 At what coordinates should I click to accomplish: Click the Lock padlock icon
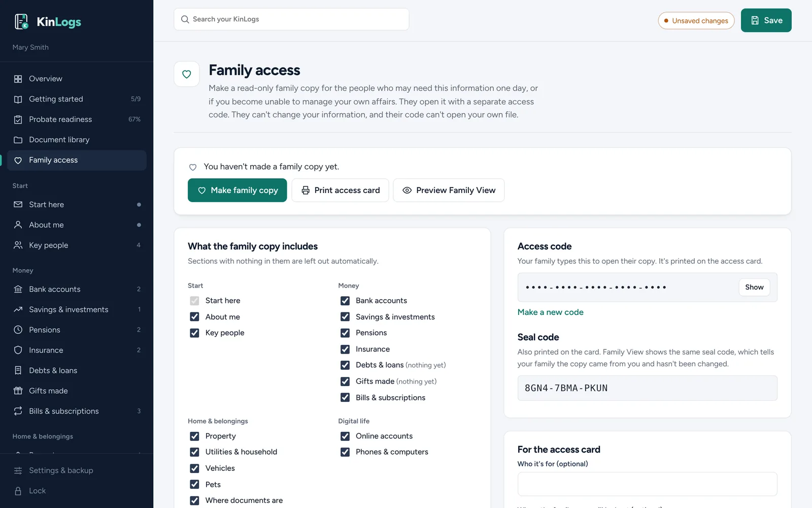tap(18, 491)
